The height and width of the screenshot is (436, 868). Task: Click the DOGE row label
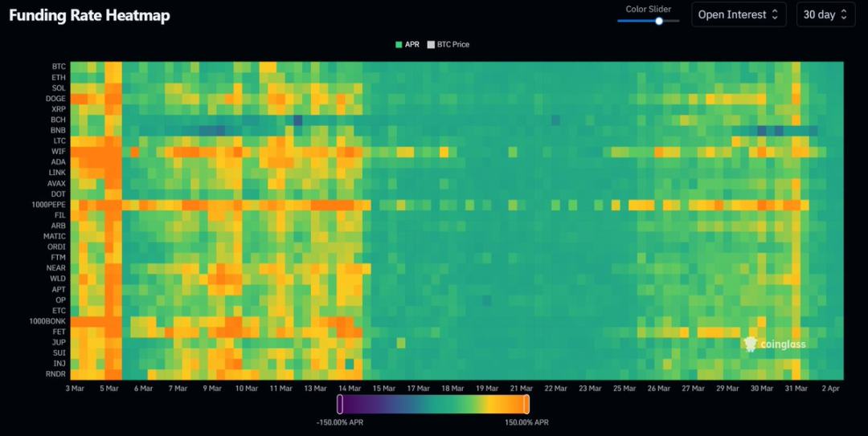pos(56,99)
